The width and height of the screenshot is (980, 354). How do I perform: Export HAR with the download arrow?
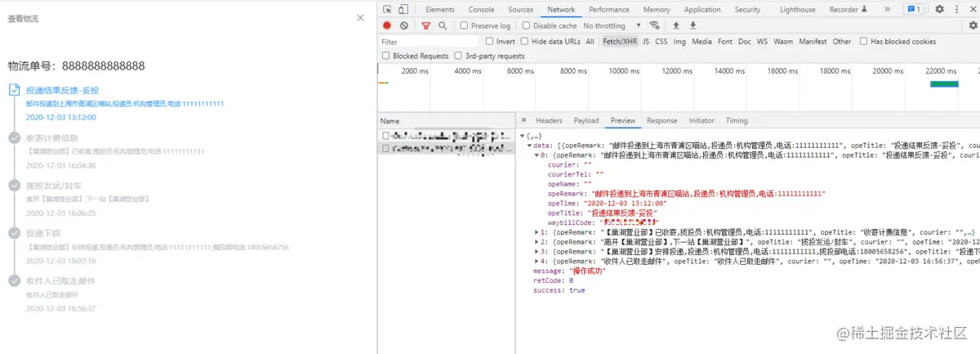click(x=693, y=25)
